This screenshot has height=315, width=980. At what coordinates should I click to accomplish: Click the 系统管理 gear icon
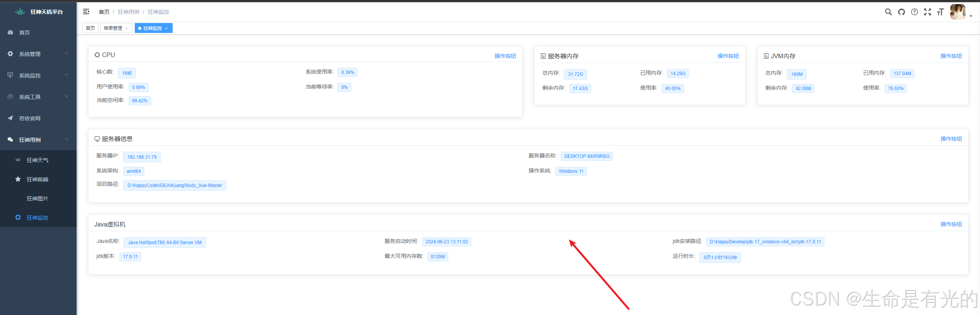click(10, 54)
